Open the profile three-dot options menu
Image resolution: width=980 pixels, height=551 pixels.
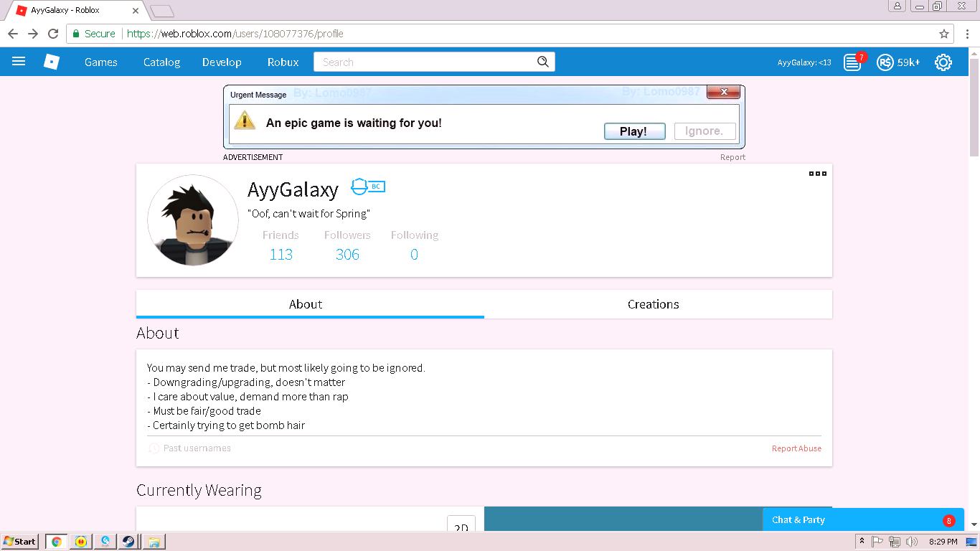pos(818,174)
